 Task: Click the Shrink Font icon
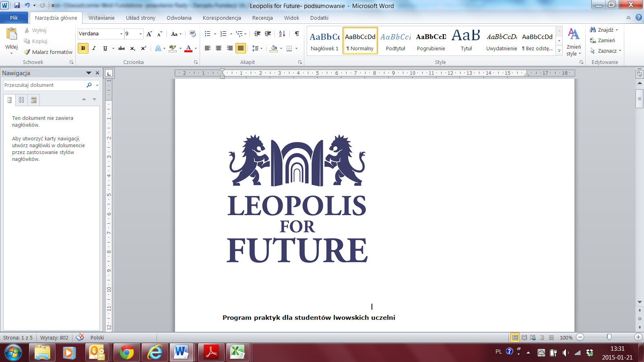click(160, 34)
